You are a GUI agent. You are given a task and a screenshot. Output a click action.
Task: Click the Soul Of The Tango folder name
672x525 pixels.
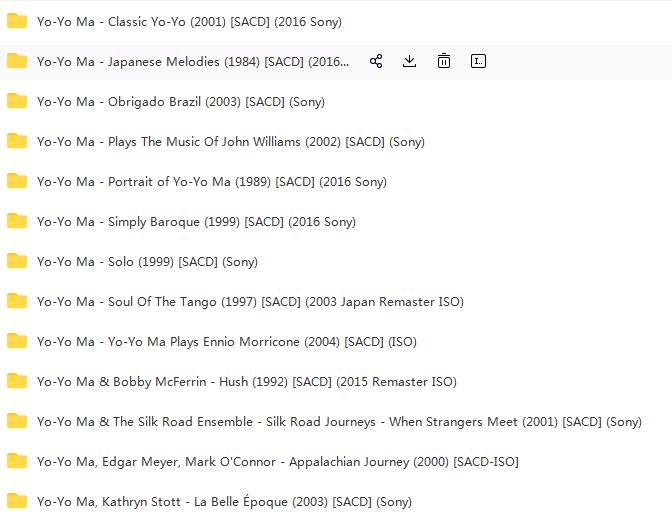[x=250, y=302]
